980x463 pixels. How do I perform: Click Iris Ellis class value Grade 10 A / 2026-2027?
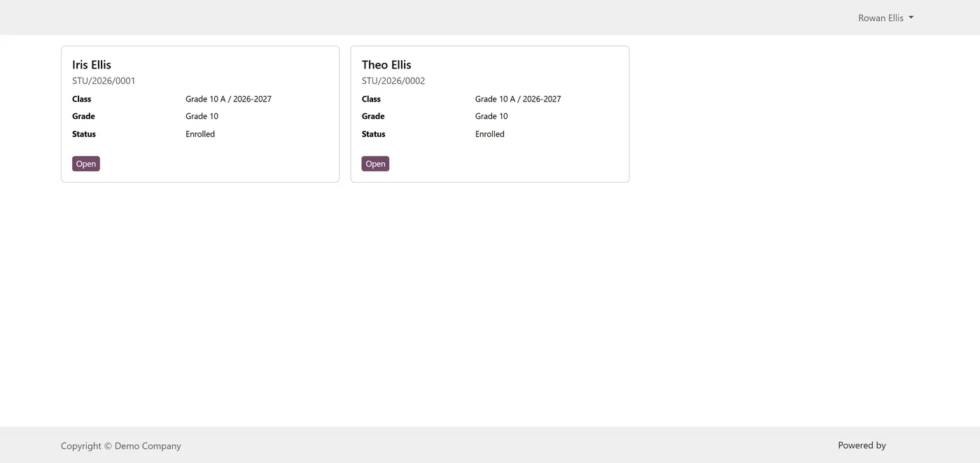(228, 99)
